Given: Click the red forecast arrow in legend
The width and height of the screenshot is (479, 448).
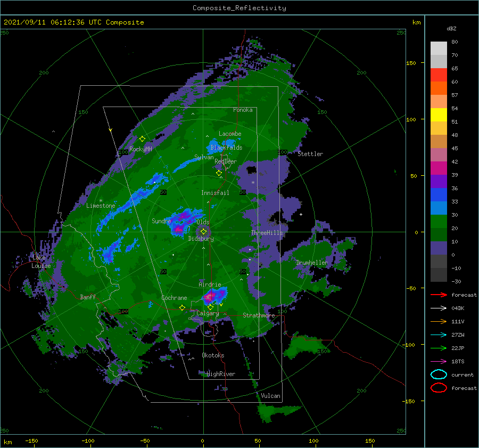Looking at the screenshot, I should click(x=439, y=295).
